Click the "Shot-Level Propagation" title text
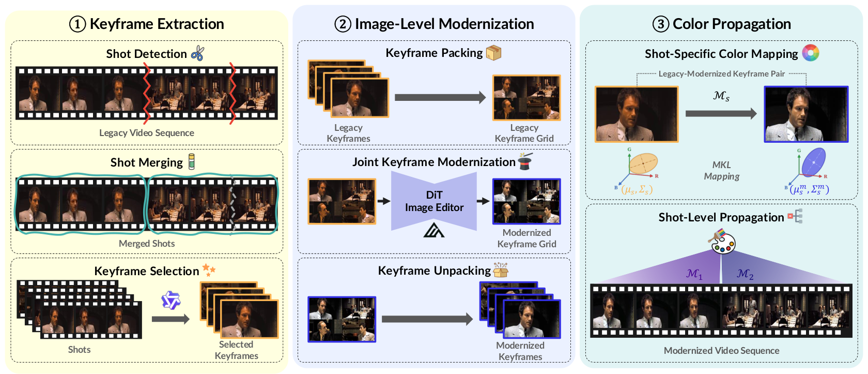 point(721,217)
